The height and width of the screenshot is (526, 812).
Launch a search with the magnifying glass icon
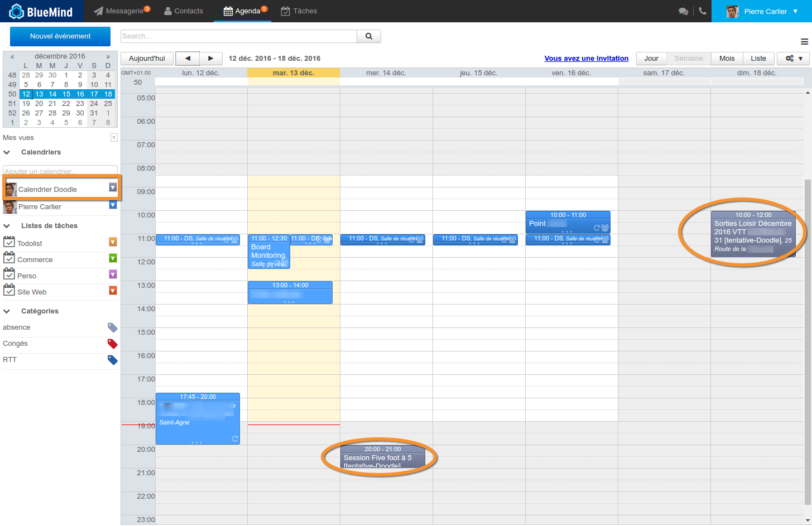point(369,36)
